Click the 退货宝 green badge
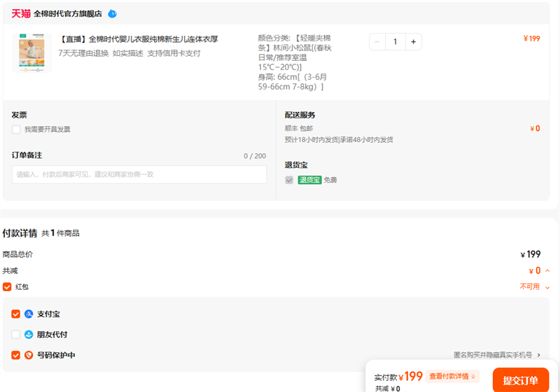560x392 pixels. (x=309, y=180)
